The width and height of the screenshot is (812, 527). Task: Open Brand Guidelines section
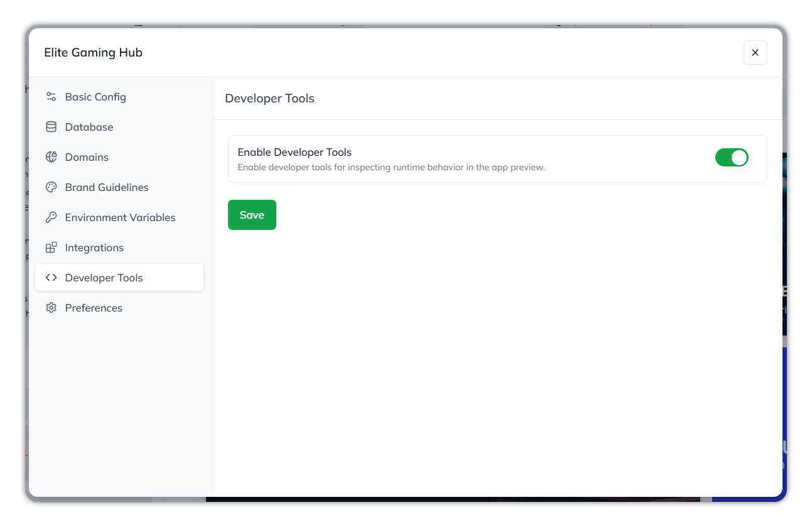tap(119, 187)
